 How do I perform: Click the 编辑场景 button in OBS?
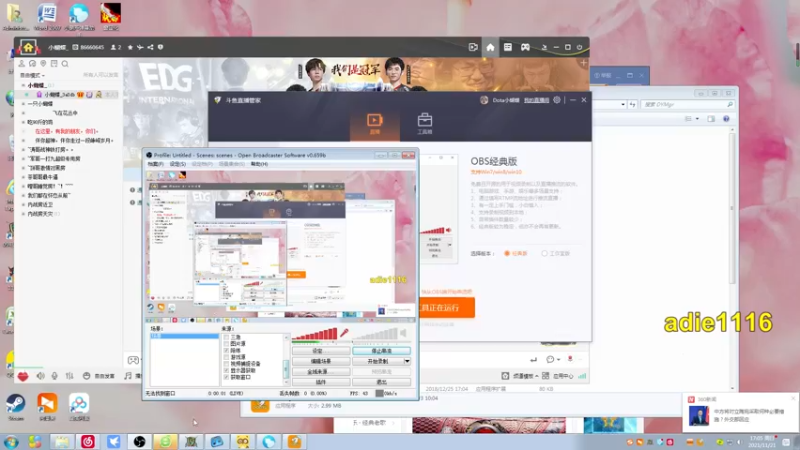pos(320,361)
